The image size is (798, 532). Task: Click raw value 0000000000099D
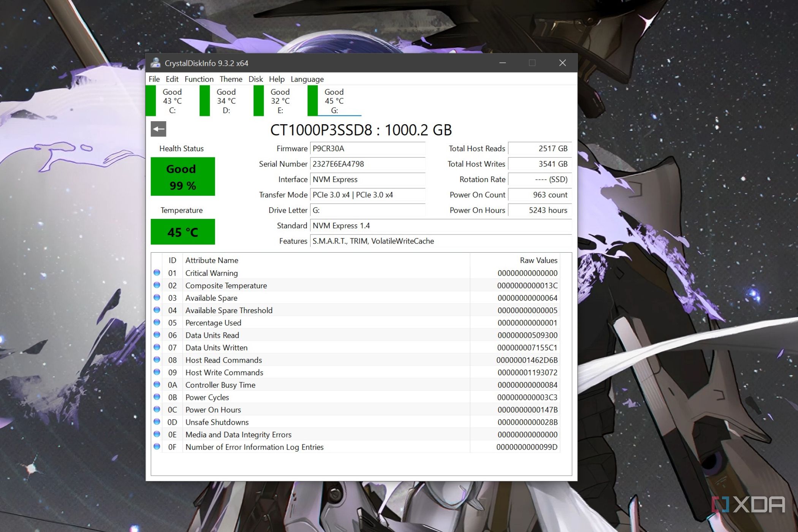click(527, 447)
